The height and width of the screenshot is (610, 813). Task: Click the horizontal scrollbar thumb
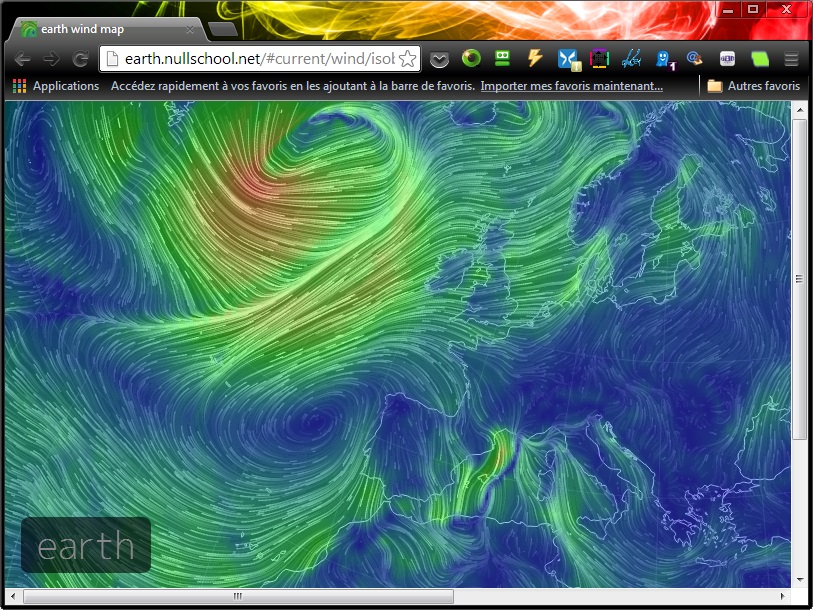pos(238,597)
